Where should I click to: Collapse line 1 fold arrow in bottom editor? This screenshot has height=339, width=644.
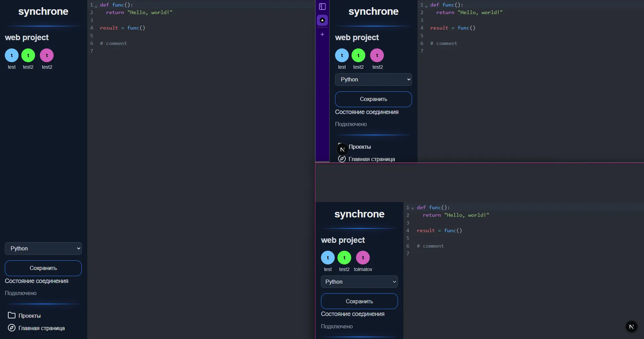point(412,208)
